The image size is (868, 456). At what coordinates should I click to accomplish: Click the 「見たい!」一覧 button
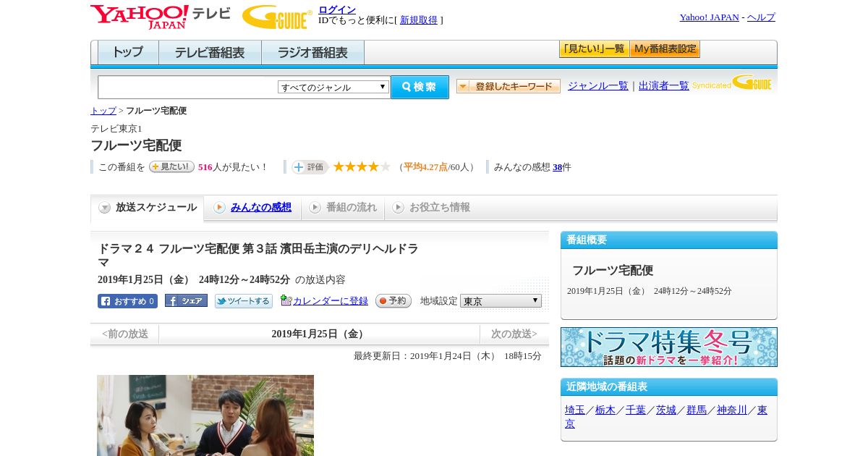(x=594, y=49)
